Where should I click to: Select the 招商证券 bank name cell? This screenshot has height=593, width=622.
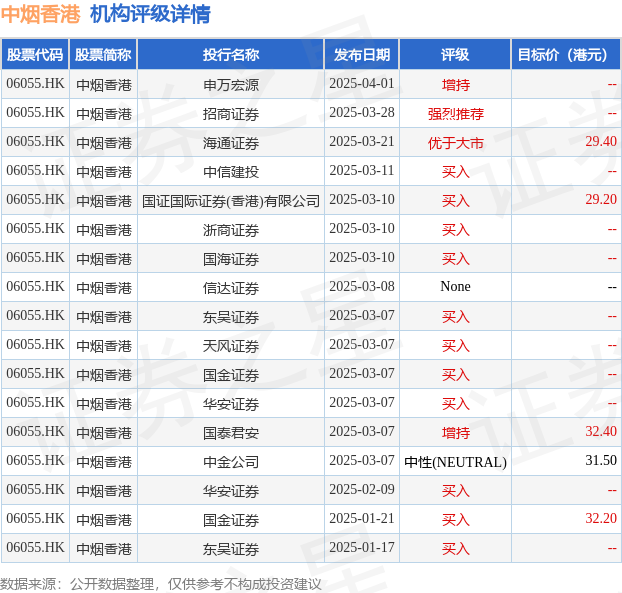(231, 114)
